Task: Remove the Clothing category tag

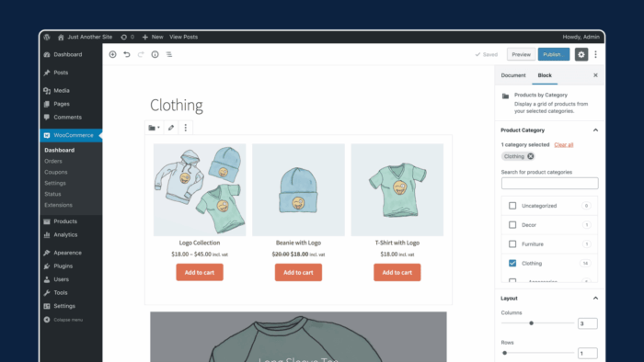Action: (x=531, y=156)
